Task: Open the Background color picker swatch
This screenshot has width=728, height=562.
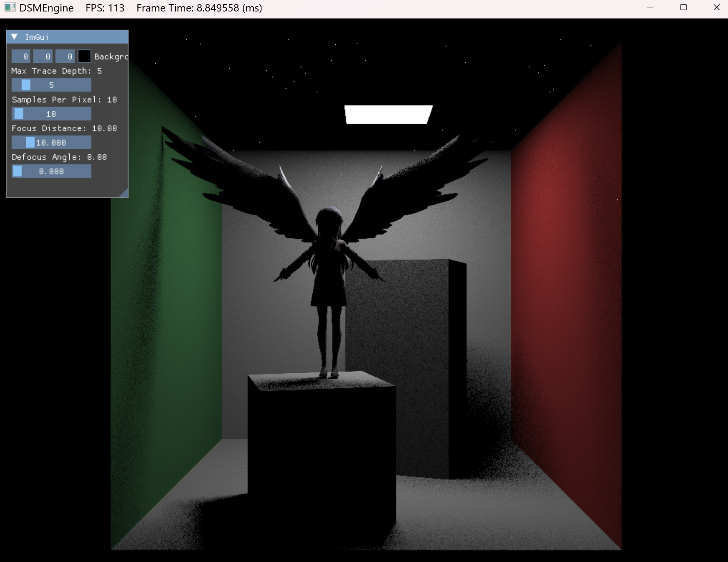Action: tap(84, 56)
